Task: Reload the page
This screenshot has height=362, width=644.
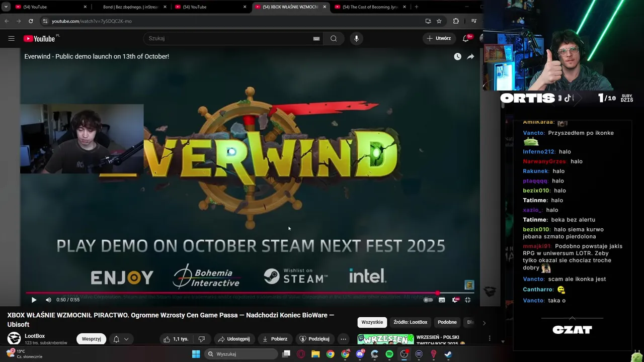Action: (x=31, y=21)
